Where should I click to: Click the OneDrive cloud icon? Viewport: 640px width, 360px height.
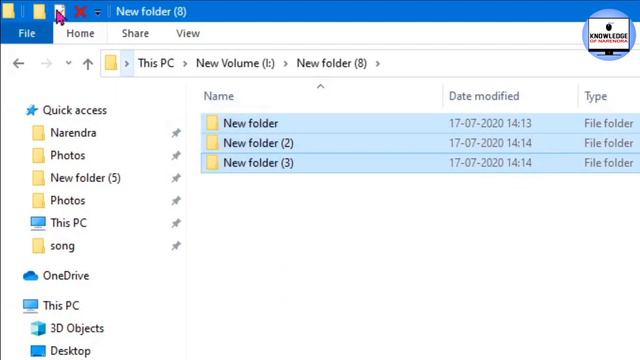pos(31,276)
